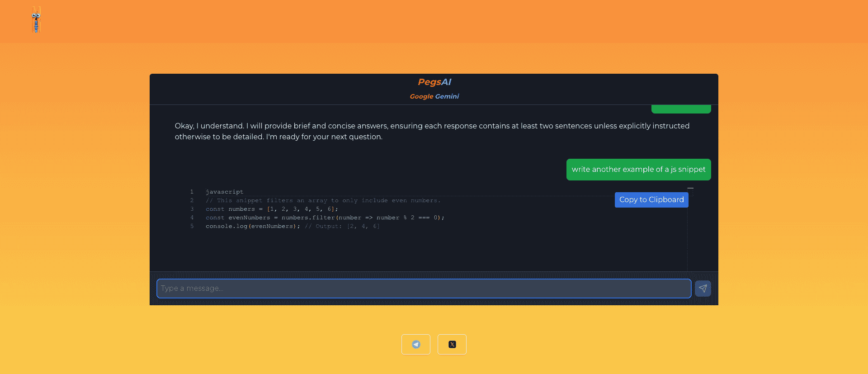Click the PegsAI clothespin mascot logo
Image resolution: width=868 pixels, height=374 pixels.
[x=36, y=20]
